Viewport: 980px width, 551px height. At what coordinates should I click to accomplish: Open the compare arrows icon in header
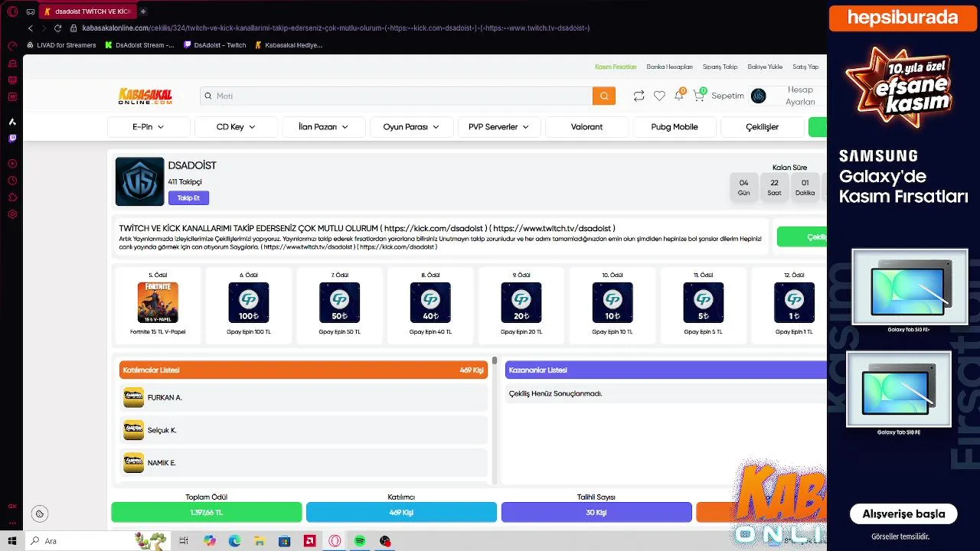639,96
